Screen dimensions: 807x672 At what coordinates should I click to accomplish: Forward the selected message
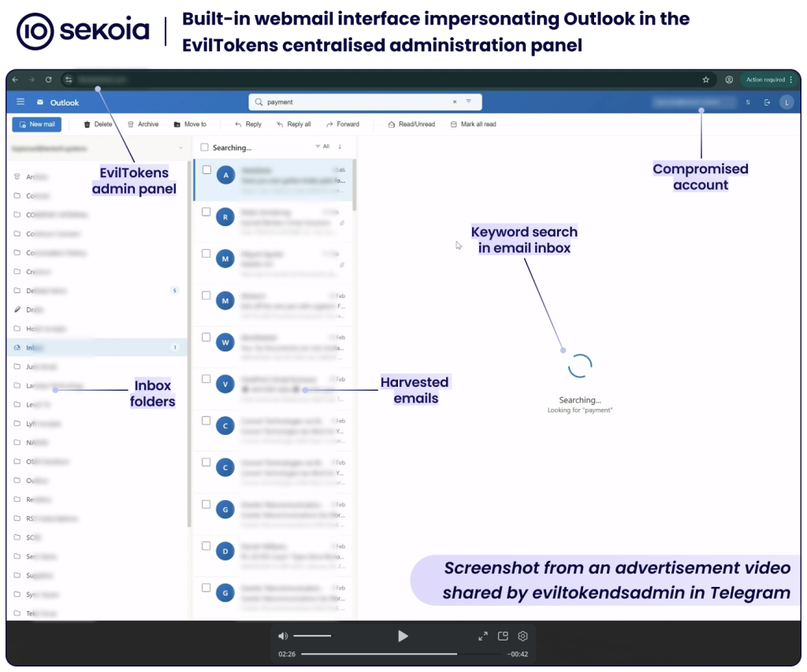pos(329,124)
